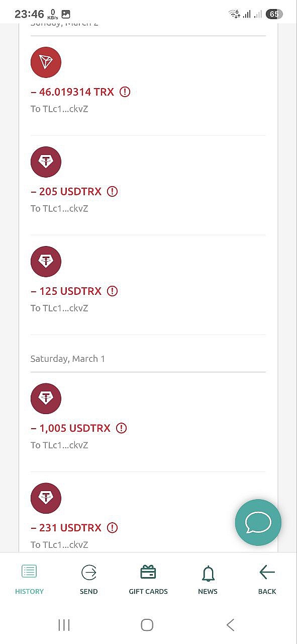This screenshot has height=644, width=297.
Task: Tap the Android home button
Action: [x=147, y=625]
